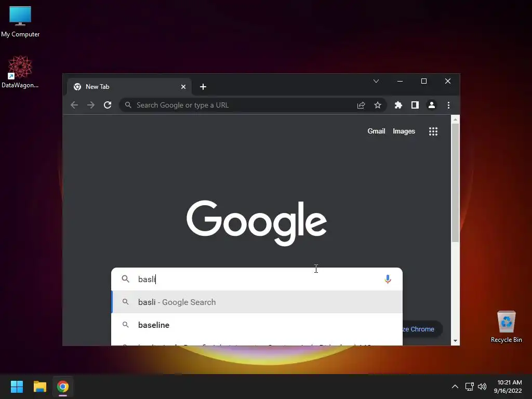Open the tab search chevron
Viewport: 532px width, 399px height.
tap(376, 81)
